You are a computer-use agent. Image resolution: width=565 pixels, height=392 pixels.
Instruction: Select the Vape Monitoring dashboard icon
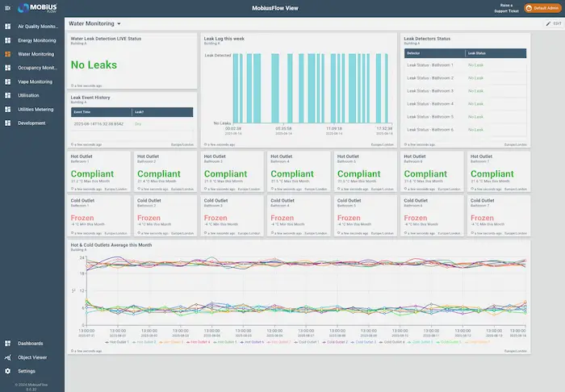click(x=7, y=81)
